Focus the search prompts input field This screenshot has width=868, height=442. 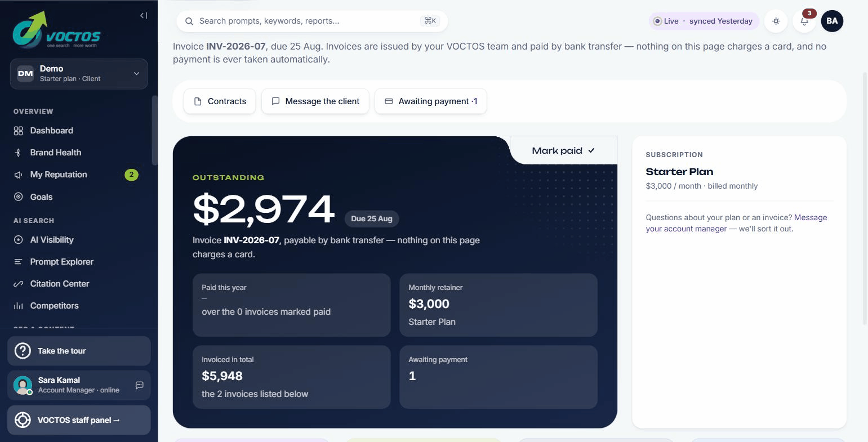click(312, 21)
